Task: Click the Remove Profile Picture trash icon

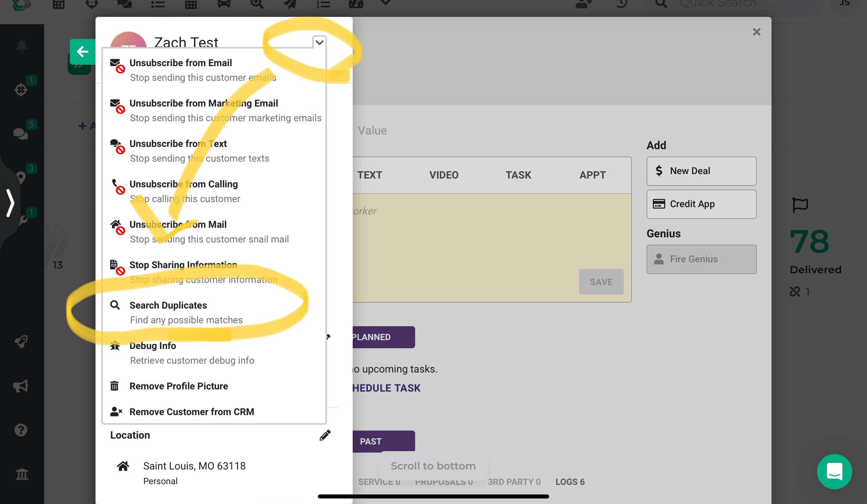Action: click(x=115, y=385)
